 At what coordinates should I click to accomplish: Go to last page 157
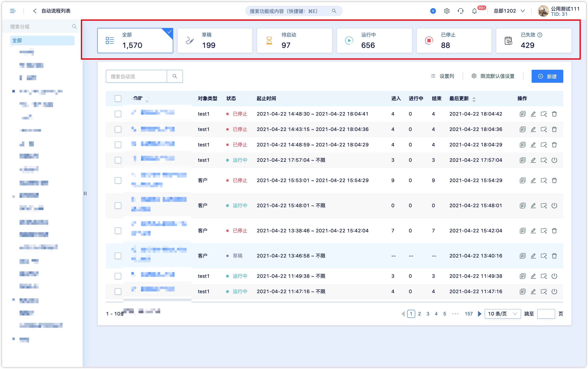pyautogui.click(x=468, y=314)
